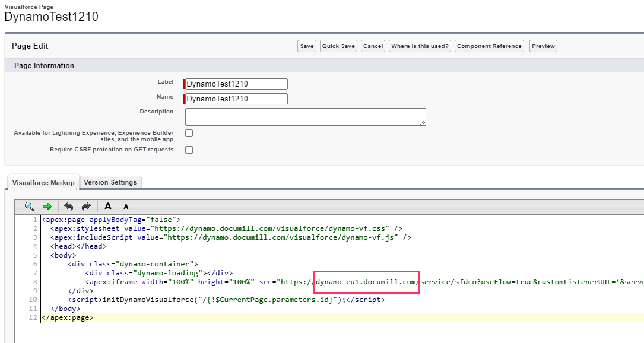The width and height of the screenshot is (644, 343).
Task: Click the search magnifier icon in editor toolbar
Action: click(x=29, y=207)
